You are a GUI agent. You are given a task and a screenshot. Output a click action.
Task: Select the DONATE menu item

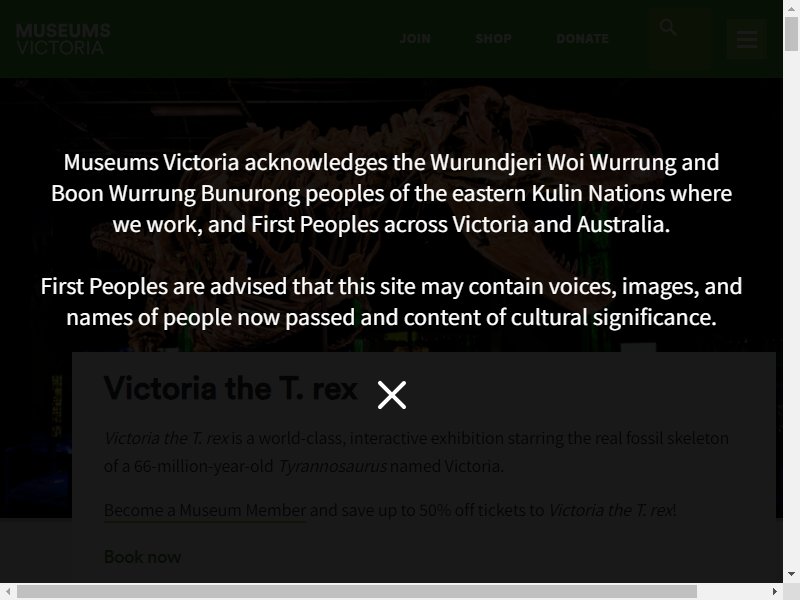click(583, 39)
